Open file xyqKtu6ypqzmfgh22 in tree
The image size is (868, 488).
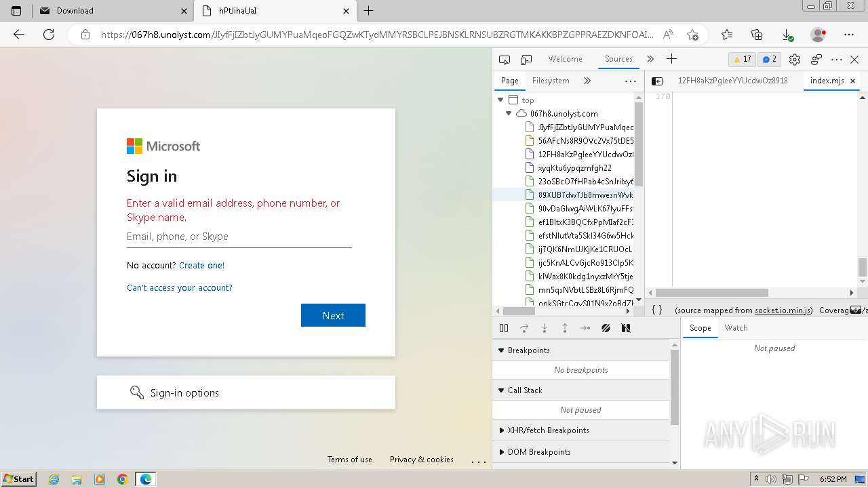click(569, 168)
